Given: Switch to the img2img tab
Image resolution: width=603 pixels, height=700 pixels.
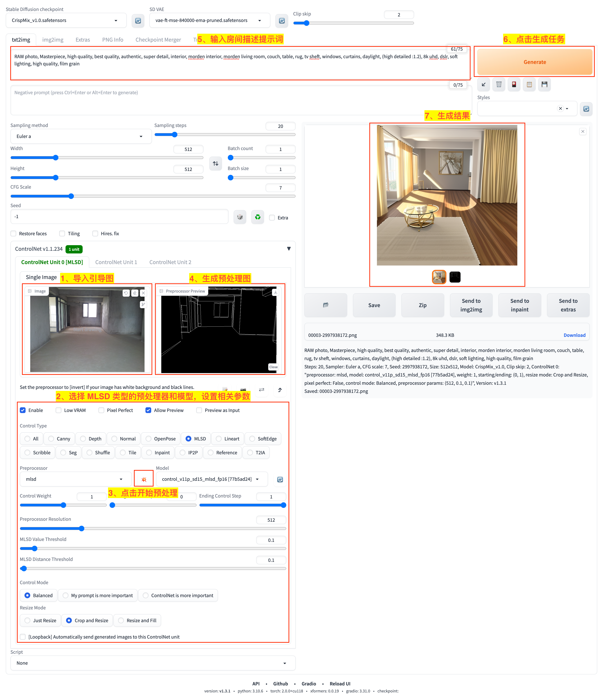Looking at the screenshot, I should 53,39.
